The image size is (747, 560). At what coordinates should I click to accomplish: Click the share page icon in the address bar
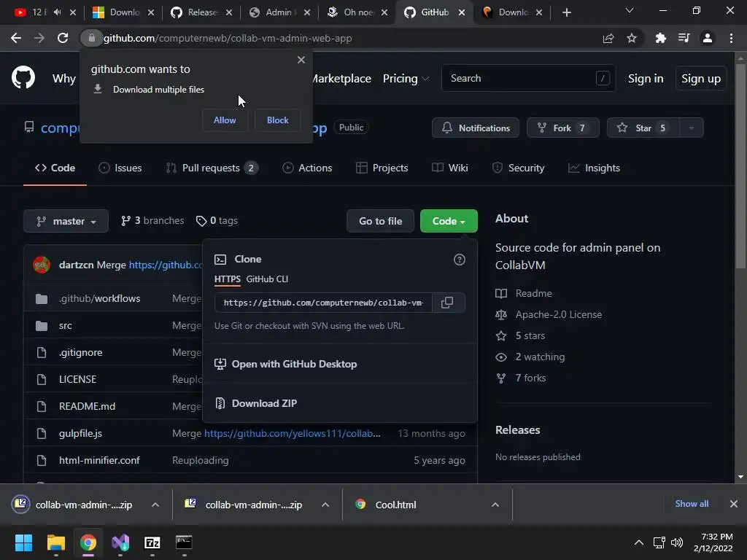coord(608,38)
